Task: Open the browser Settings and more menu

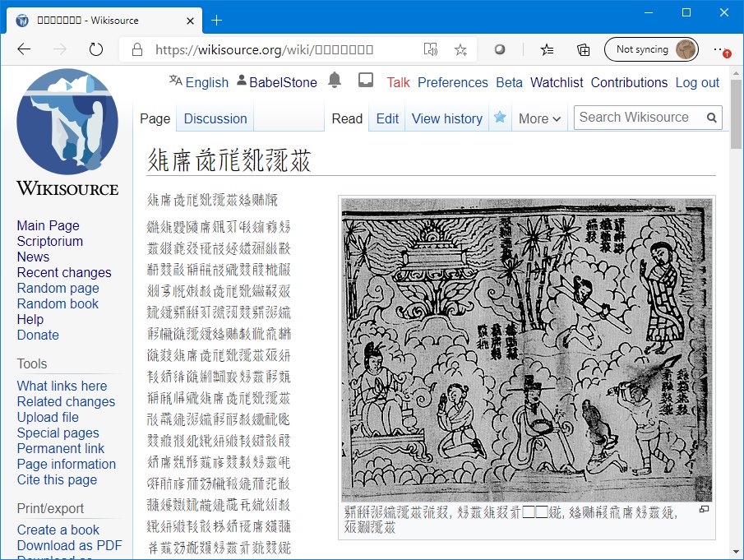Action: 722,49
